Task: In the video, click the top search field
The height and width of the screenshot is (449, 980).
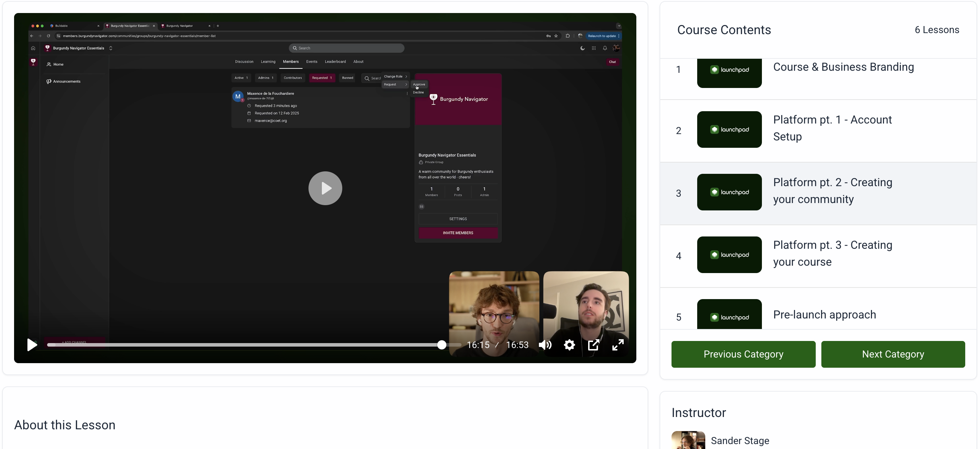Action: pyautogui.click(x=346, y=48)
